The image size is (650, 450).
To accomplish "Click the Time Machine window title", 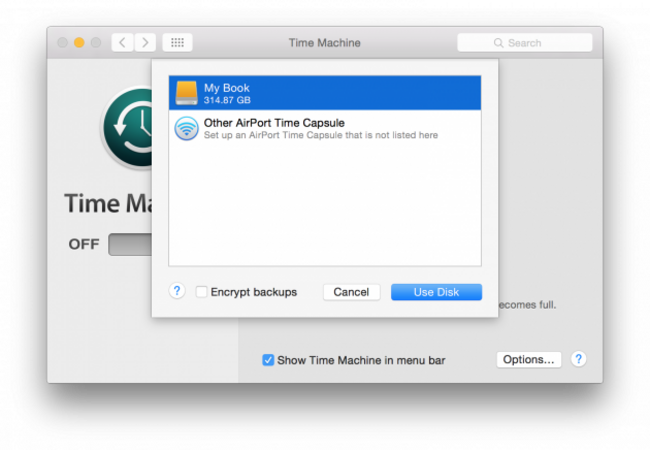I will pyautogui.click(x=325, y=43).
